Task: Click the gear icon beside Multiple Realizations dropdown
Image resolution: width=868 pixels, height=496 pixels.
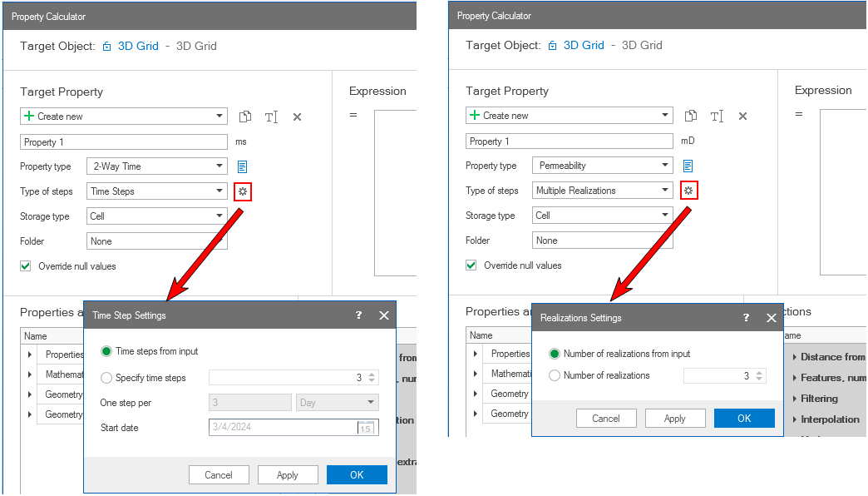Action: [x=688, y=191]
